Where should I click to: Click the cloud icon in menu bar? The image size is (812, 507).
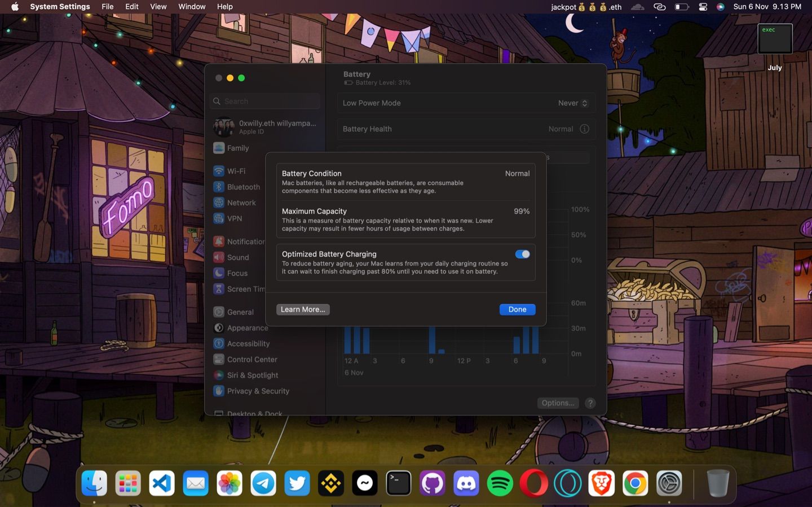coord(637,7)
